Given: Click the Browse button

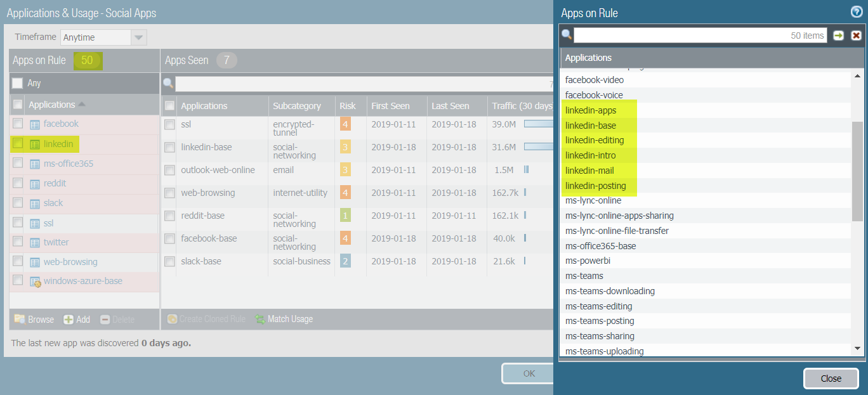Looking at the screenshot, I should [x=34, y=320].
